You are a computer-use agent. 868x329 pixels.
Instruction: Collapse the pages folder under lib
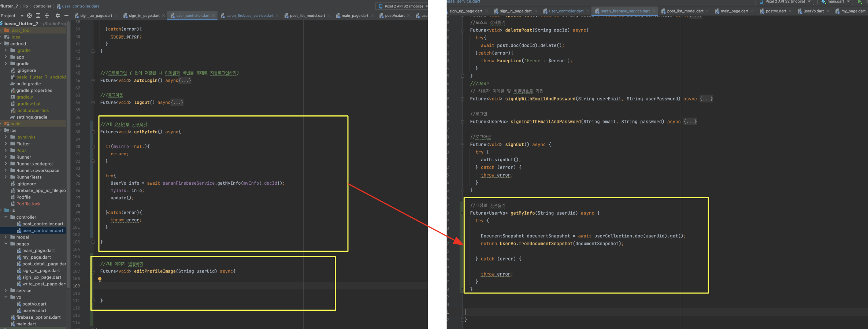click(6, 244)
